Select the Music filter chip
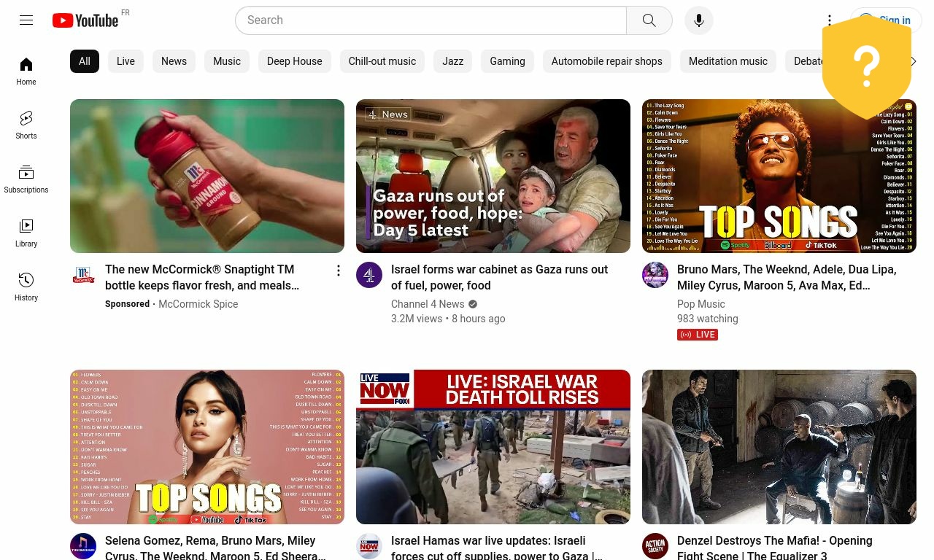934x560 pixels. click(227, 61)
